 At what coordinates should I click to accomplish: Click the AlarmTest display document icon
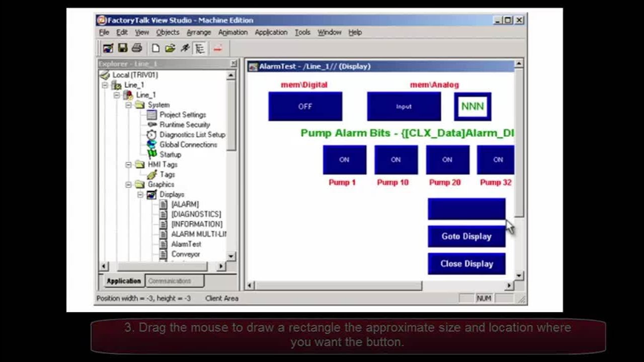point(163,244)
